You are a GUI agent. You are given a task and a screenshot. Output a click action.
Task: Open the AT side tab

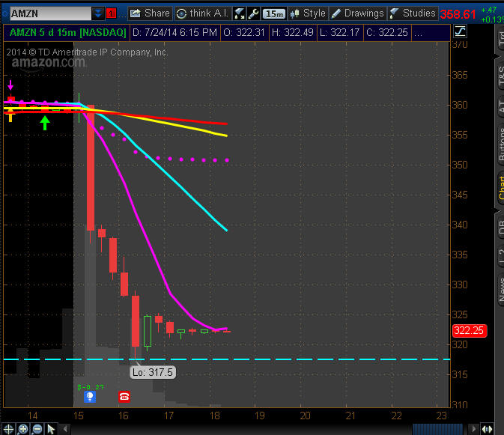(x=500, y=106)
